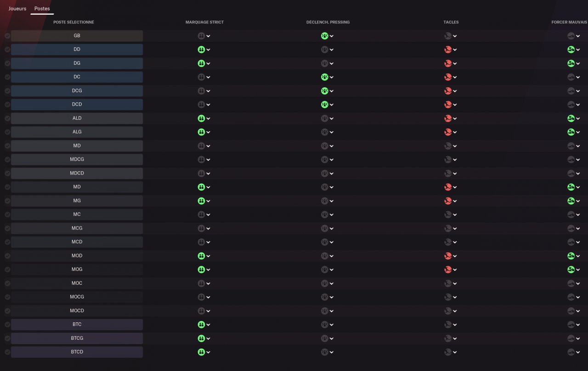Click the pressing trigger icon for DCG
Screen dimensions: 588x371
[325, 91]
